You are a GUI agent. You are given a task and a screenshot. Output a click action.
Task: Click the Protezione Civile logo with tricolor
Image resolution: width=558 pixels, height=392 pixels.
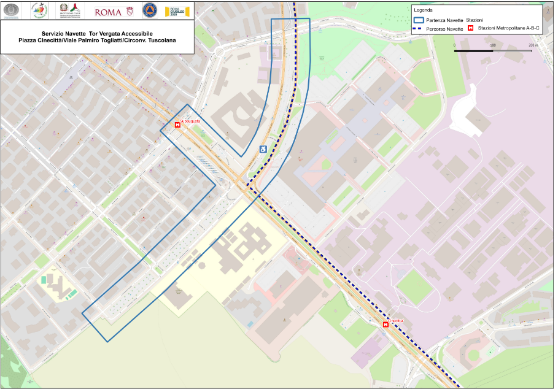69,10
